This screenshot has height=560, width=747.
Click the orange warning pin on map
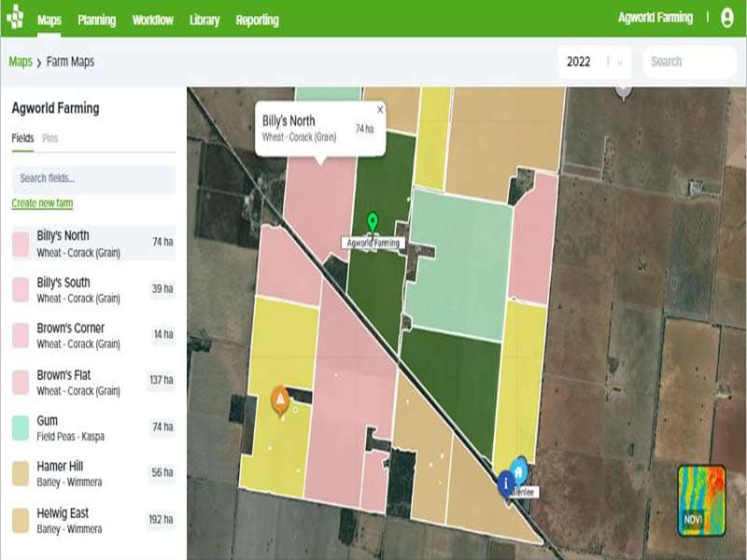click(279, 399)
